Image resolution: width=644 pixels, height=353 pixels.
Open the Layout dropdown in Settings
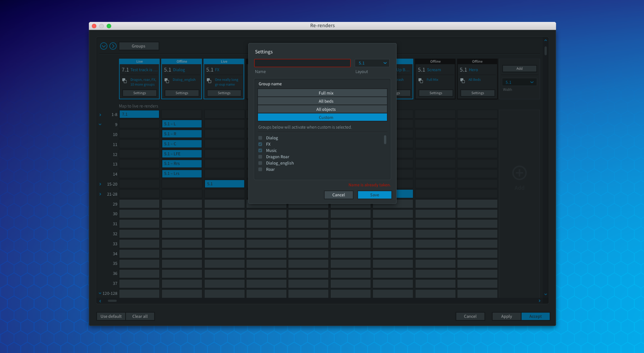click(372, 63)
